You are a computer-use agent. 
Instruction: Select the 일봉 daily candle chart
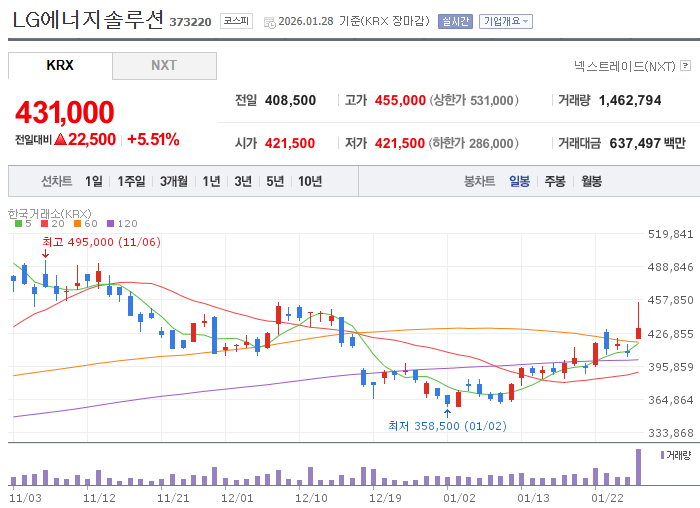(519, 181)
